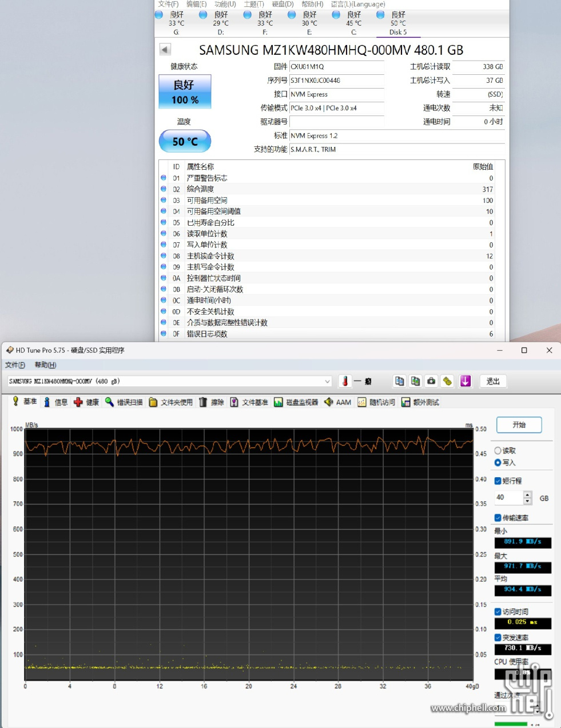Open the 文件夹使用 folder usage tab

(170, 402)
